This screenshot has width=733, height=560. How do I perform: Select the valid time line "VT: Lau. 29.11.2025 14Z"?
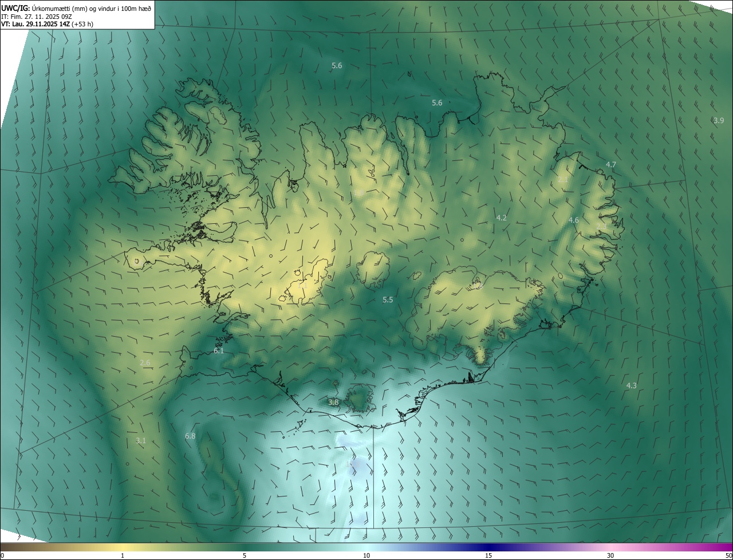(x=36, y=24)
